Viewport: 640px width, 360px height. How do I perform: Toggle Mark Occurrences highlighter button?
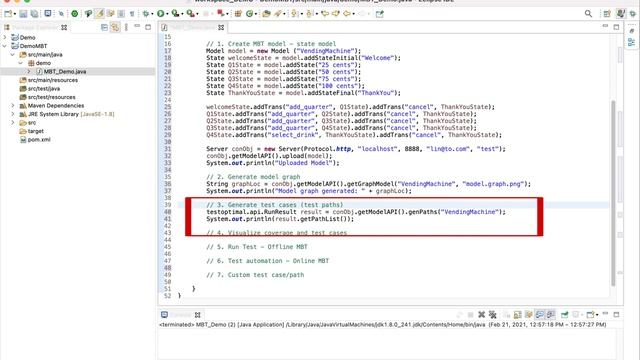(99, 13)
